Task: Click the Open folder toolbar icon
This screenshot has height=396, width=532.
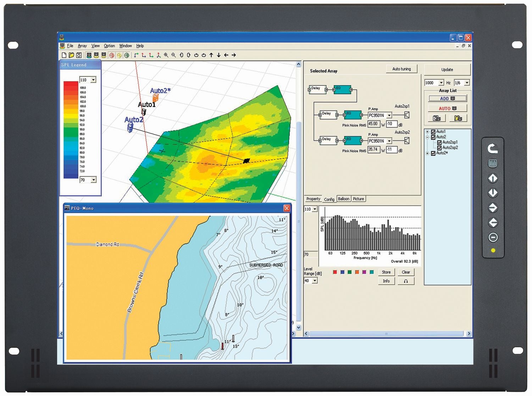Action: 71,55
